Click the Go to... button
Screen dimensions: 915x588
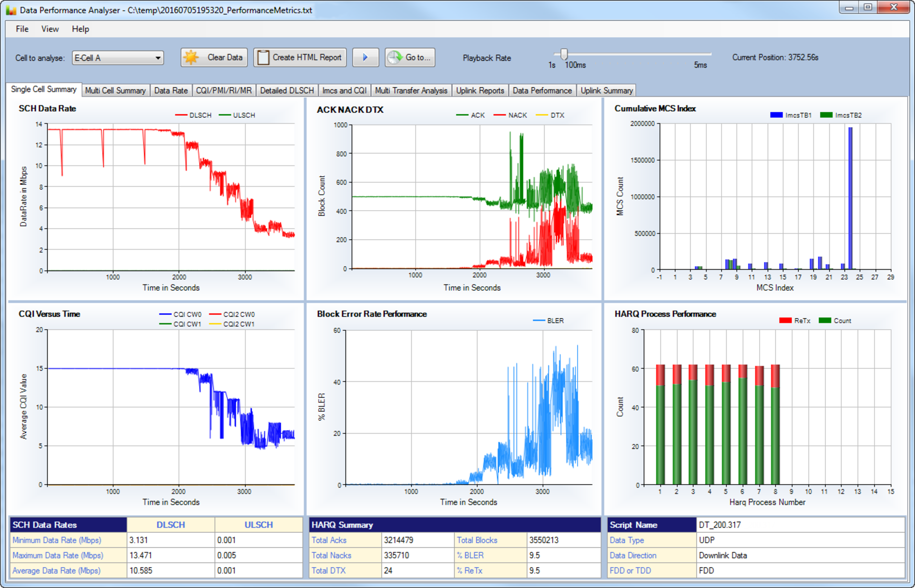coord(409,57)
